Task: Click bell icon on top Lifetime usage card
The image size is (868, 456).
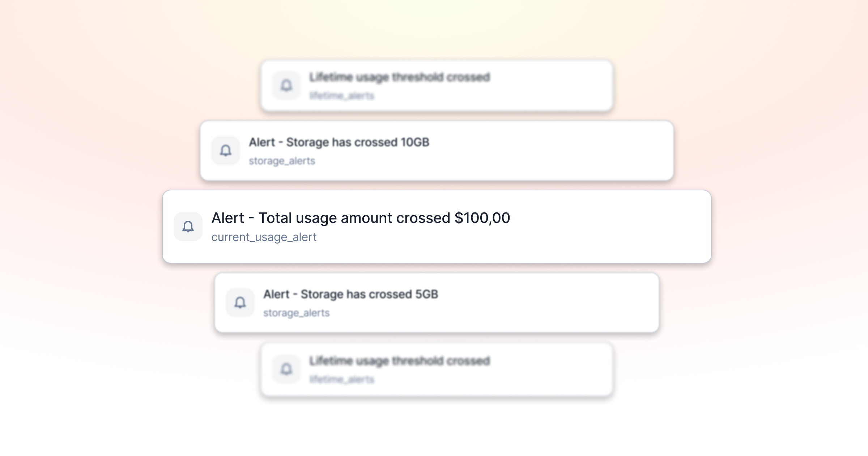Action: 286,85
